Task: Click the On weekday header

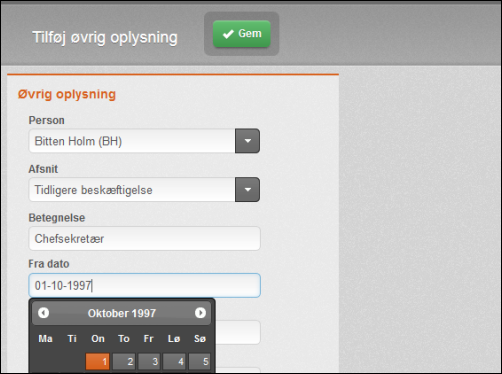Action: click(98, 339)
